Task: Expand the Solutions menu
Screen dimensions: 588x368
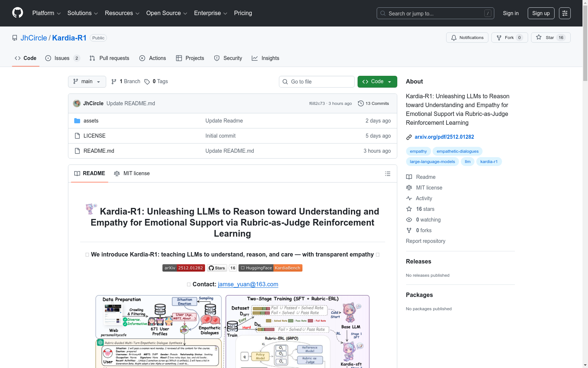Action: click(83, 13)
